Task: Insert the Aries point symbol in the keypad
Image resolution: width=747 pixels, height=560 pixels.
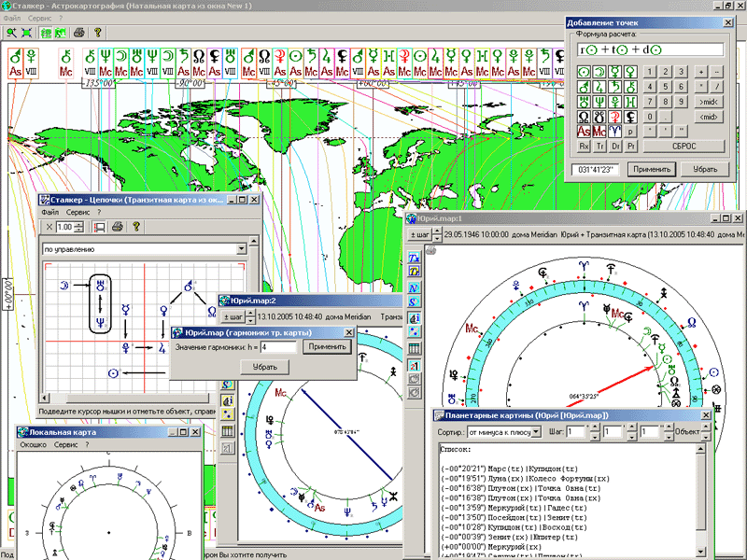Action: 615,131
